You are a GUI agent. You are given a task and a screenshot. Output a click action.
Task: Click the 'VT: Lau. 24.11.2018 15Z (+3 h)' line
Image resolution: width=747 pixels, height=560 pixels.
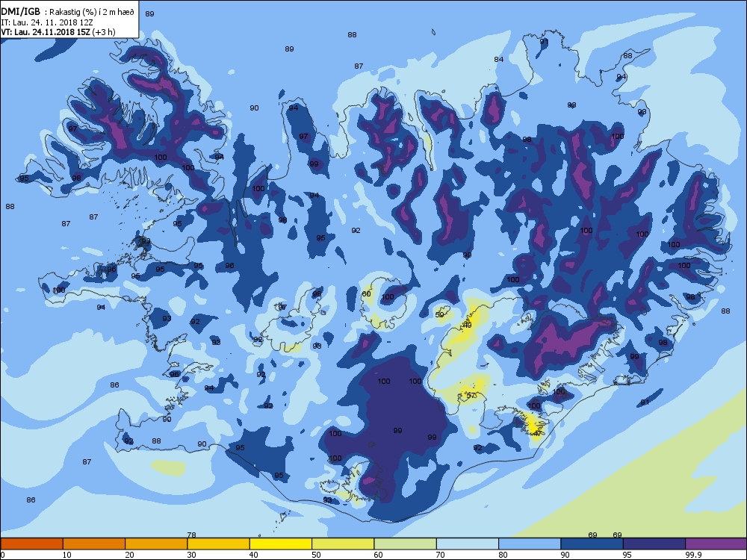tap(58, 32)
